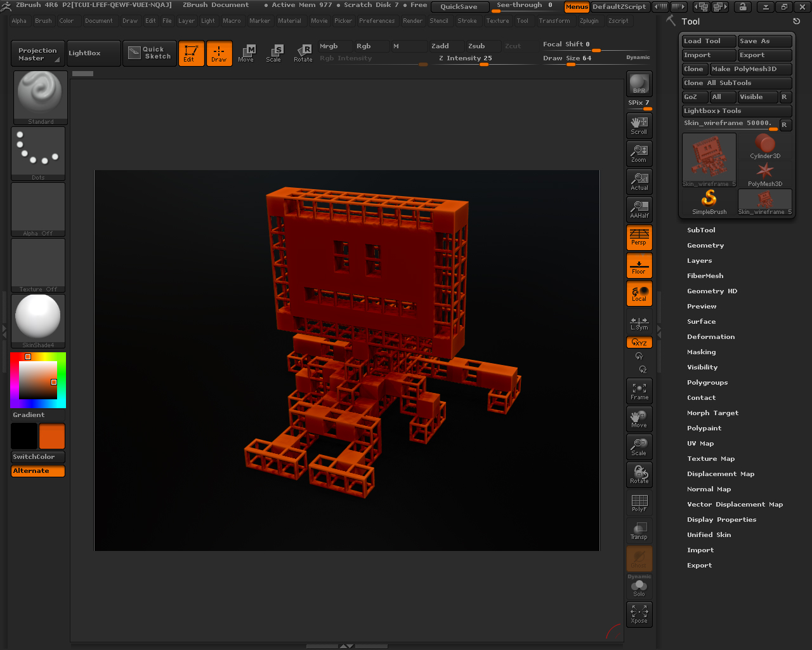Open the Preferences menu

(x=377, y=21)
